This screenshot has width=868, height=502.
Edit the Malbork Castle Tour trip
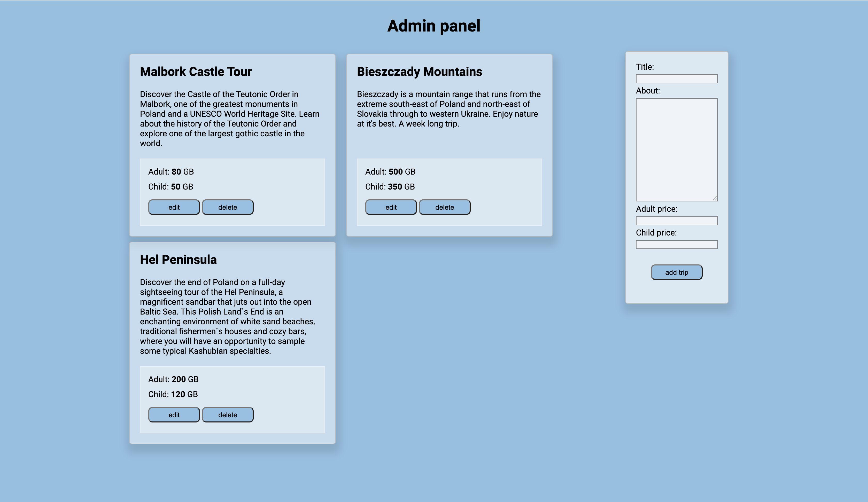point(174,207)
